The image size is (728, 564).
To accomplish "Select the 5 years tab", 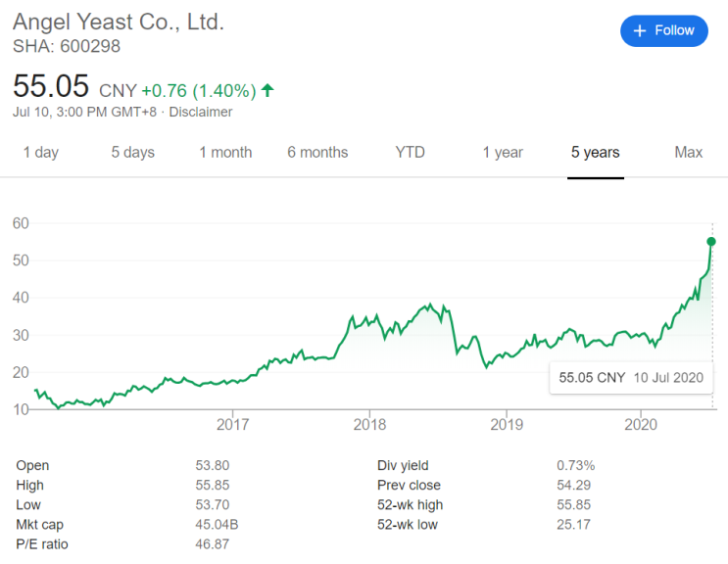I will [x=596, y=152].
